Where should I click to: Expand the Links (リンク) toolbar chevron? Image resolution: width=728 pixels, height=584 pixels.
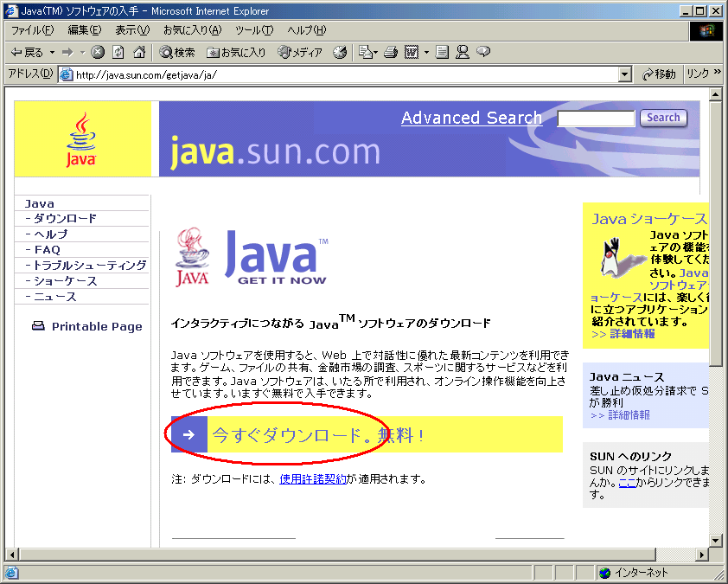[x=718, y=72]
